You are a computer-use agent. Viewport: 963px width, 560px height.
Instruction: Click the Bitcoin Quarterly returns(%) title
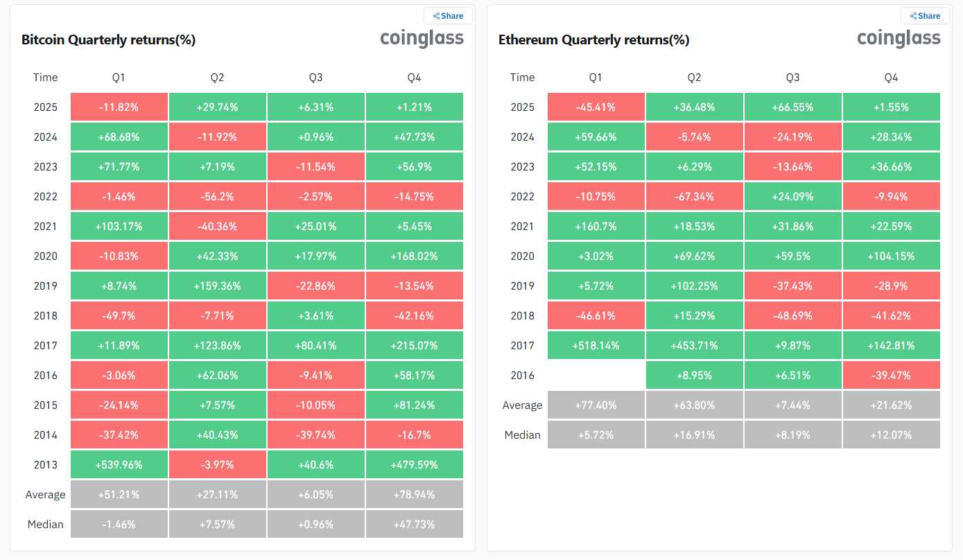(x=109, y=40)
